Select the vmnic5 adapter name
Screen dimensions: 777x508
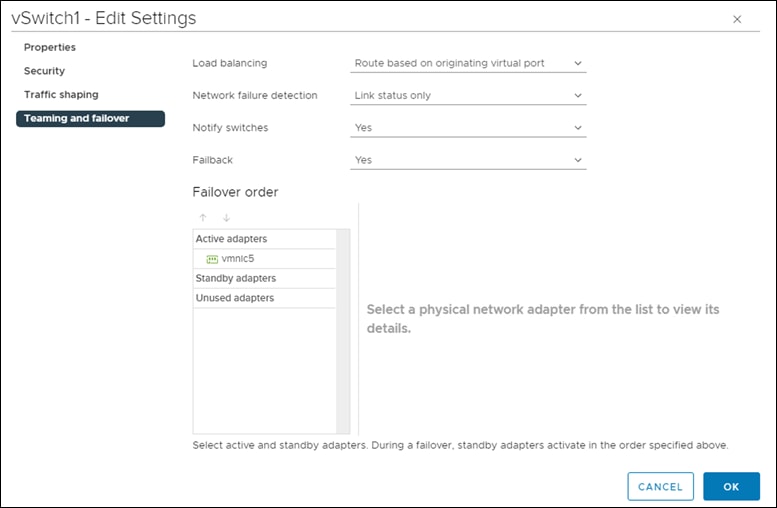tap(238, 259)
